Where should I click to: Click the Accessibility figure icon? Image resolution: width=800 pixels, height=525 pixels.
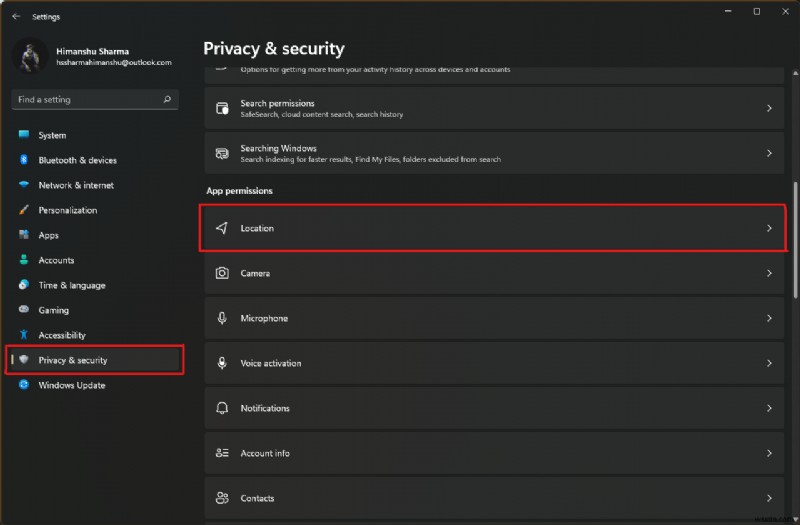click(23, 335)
